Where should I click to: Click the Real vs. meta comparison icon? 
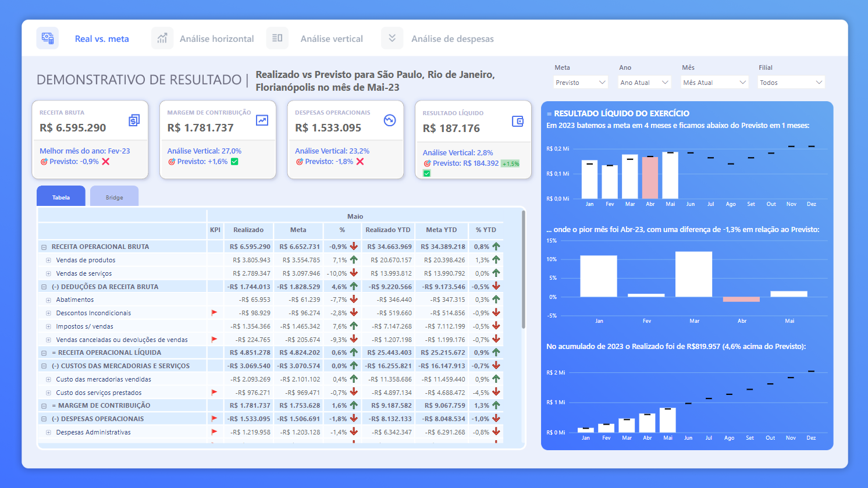[x=47, y=38]
